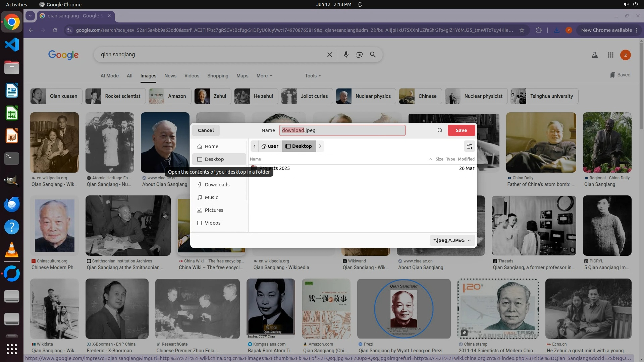
Task: Expand the Tools dropdown
Action: [x=313, y=76]
